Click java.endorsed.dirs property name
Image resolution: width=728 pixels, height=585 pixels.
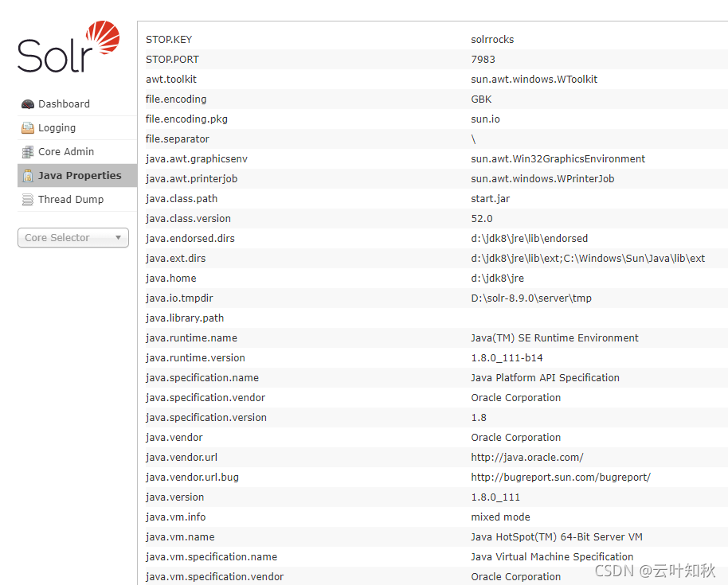coord(190,239)
